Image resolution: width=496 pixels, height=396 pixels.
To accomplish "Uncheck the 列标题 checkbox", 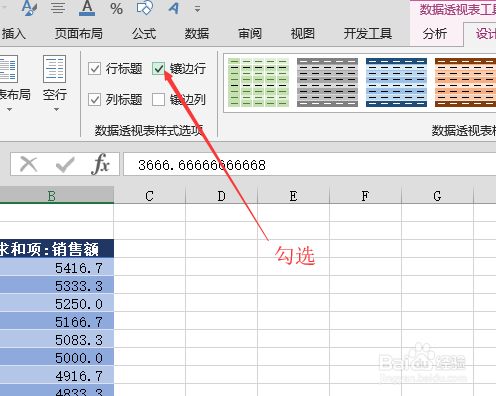I will pyautogui.click(x=94, y=99).
